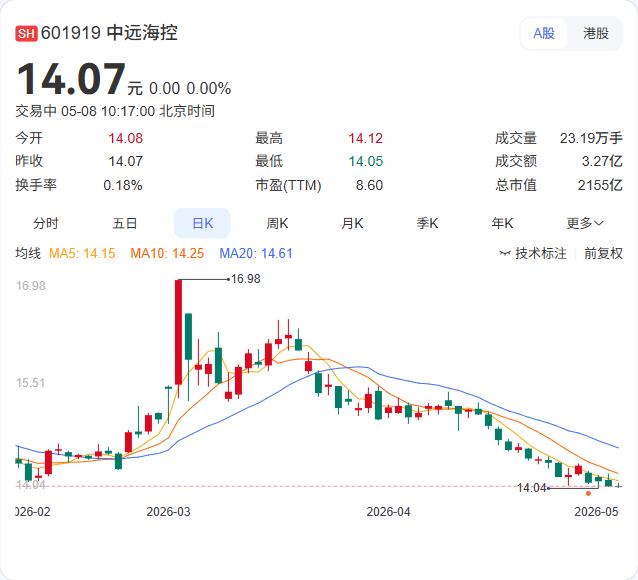Viewport: 638px width, 580px height.
Task: Click the 最高 value 14.12
Action: [x=365, y=138]
